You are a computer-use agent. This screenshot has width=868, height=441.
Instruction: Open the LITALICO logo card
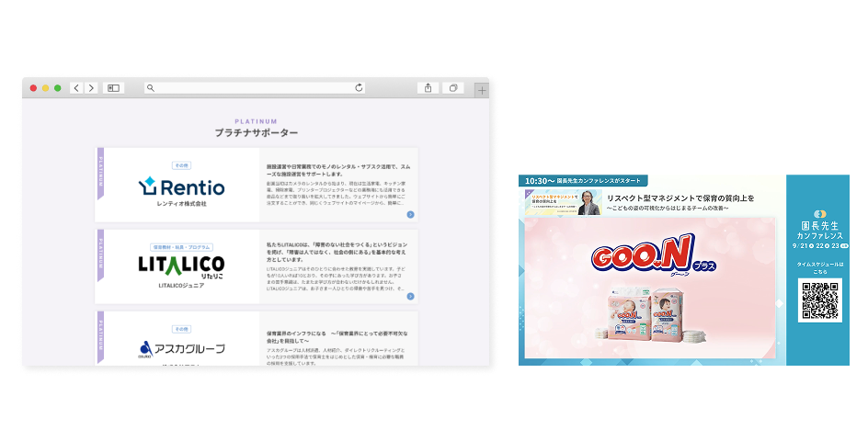pos(180,266)
